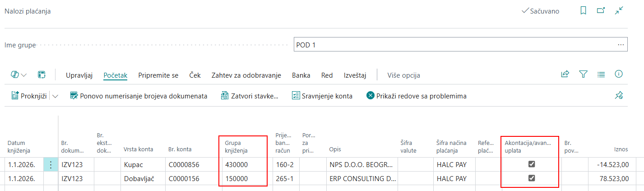This screenshot has width=644, height=191.
Task: Click the bookmark icon
Action: point(583,11)
